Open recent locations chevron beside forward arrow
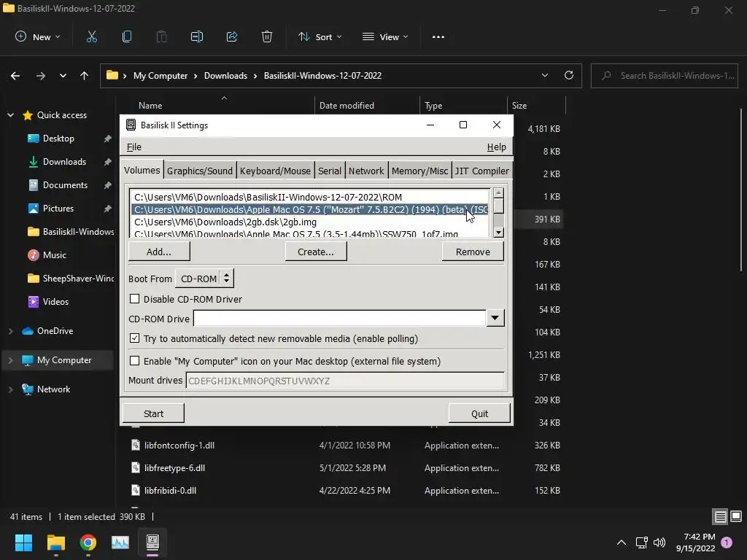The width and height of the screenshot is (747, 560). point(63,76)
